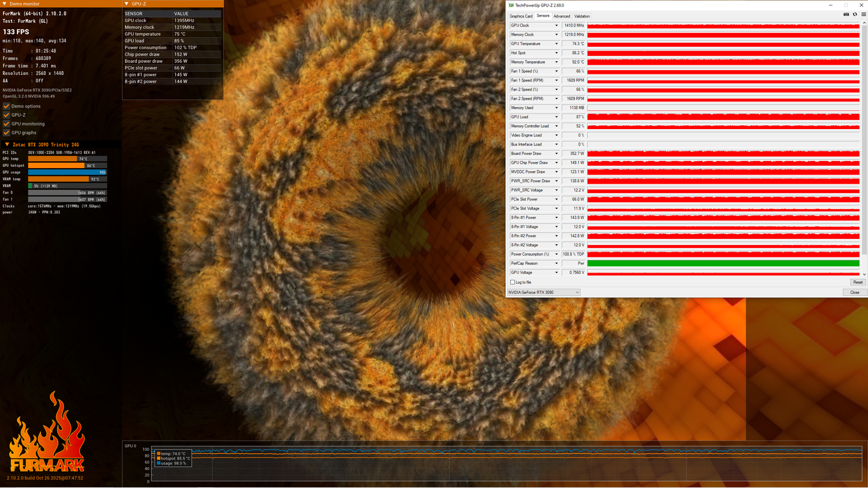Take a screenshot with the GPU-Z camera icon
The width and height of the screenshot is (868, 488).
coord(846,14)
